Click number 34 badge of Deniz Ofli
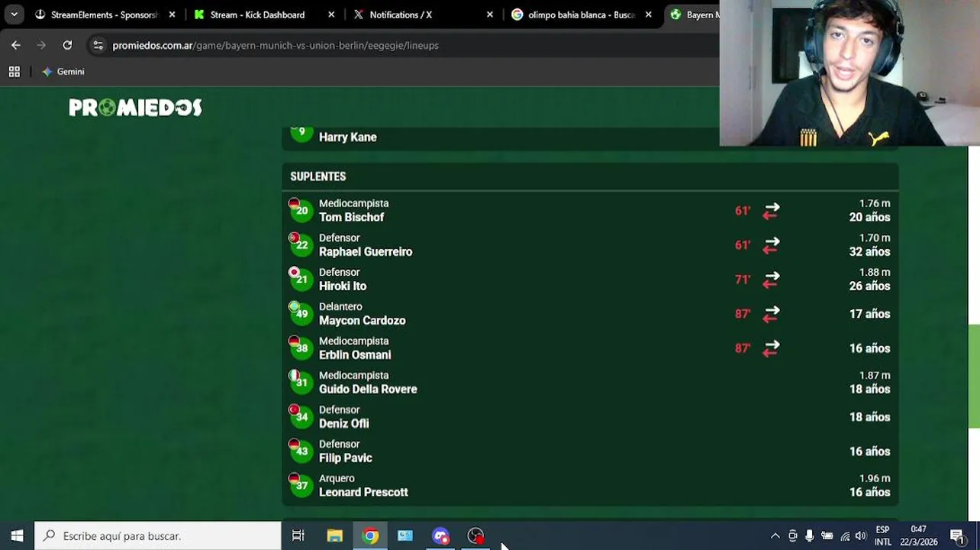 [301, 417]
